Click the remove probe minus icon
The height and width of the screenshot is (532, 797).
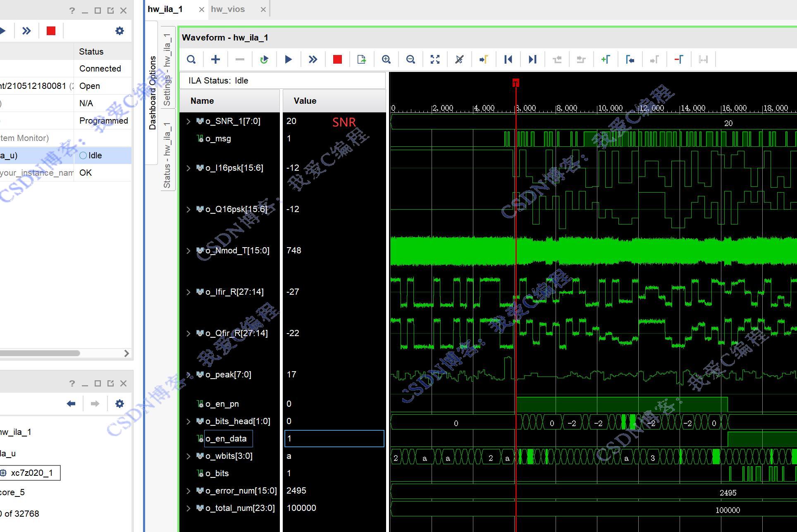[240, 60]
